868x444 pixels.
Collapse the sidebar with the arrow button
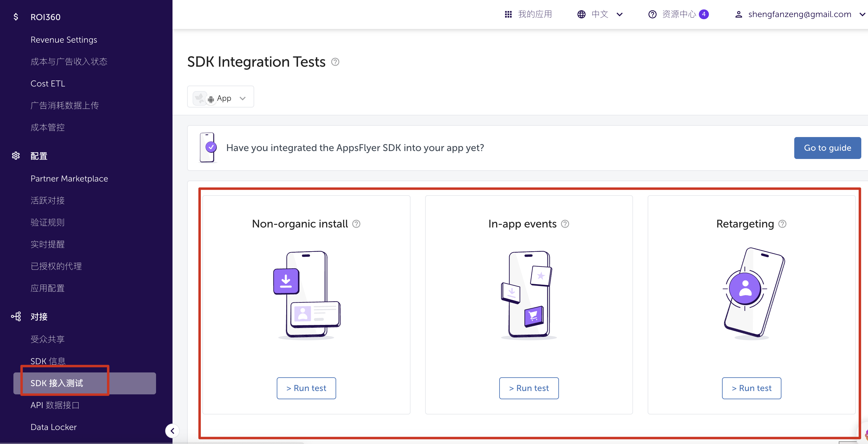[x=172, y=431]
